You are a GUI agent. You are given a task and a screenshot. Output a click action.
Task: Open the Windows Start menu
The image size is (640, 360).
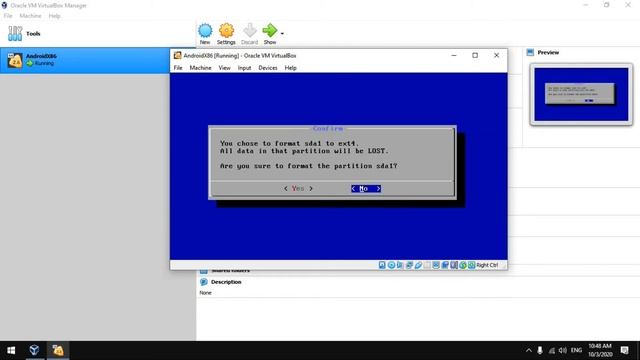pyautogui.click(x=11, y=350)
